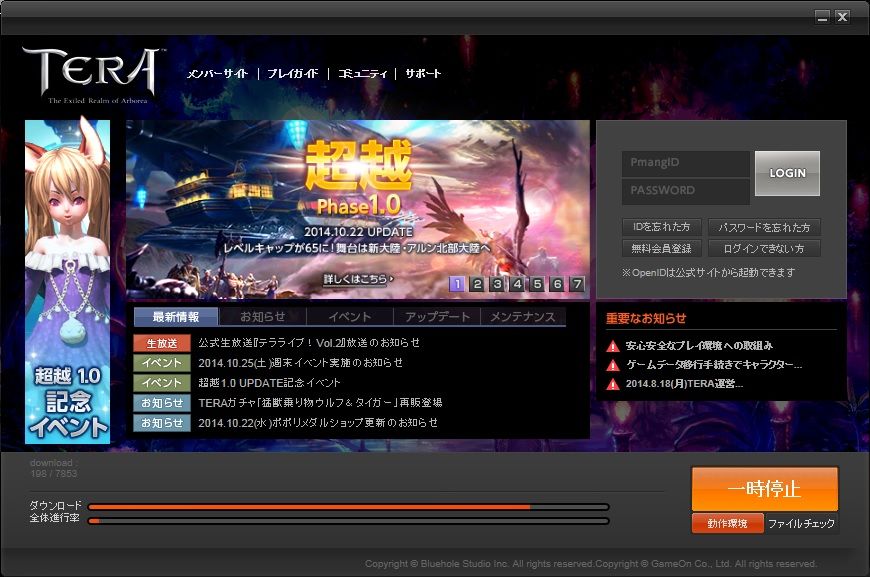Click the イベント tag beside 超越1.0 UPDATE

click(x=162, y=383)
